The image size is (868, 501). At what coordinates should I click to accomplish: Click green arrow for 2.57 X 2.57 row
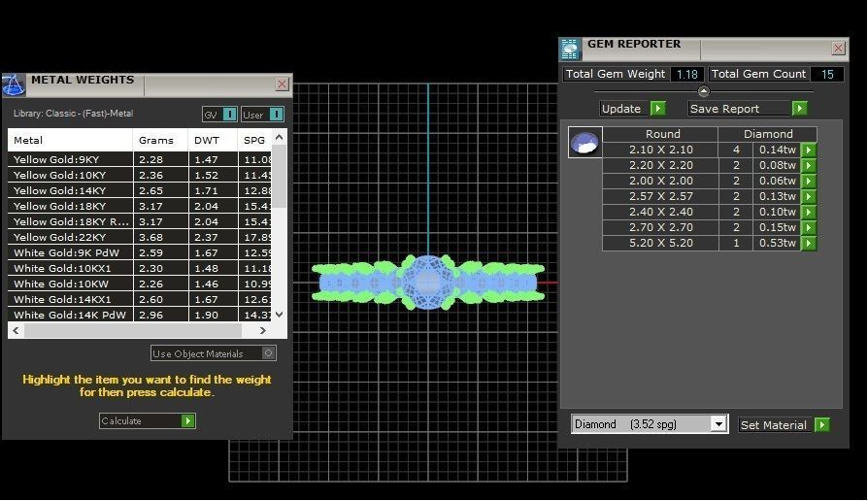tap(809, 196)
